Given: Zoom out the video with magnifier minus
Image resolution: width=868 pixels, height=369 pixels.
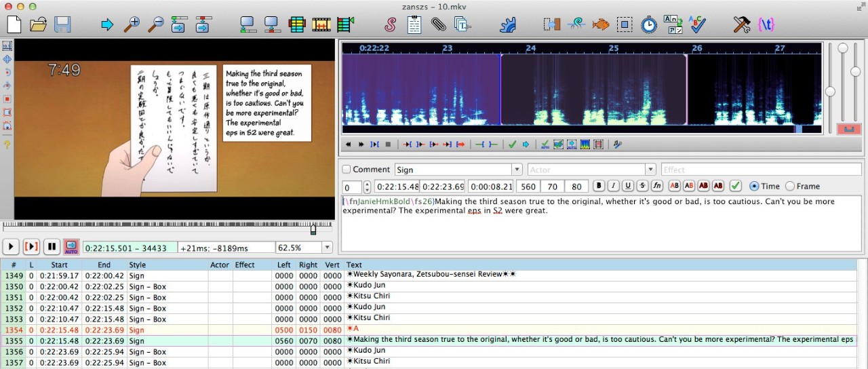Looking at the screenshot, I should coord(156,25).
